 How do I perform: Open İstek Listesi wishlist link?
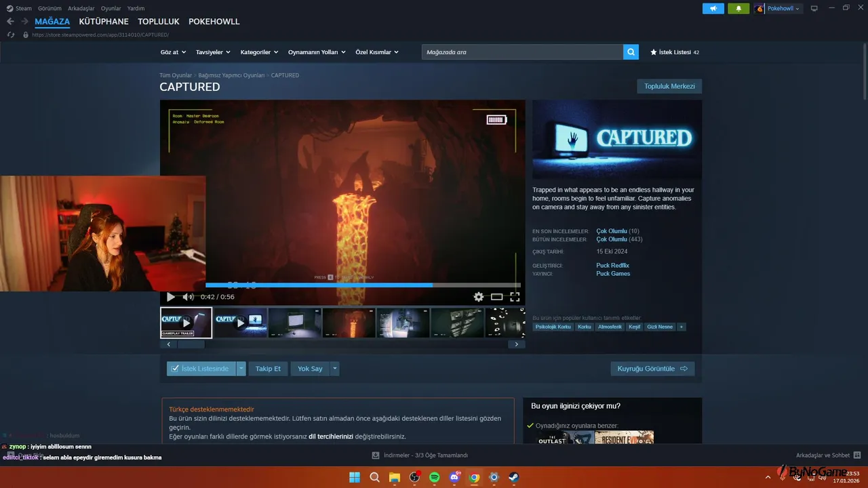(675, 52)
